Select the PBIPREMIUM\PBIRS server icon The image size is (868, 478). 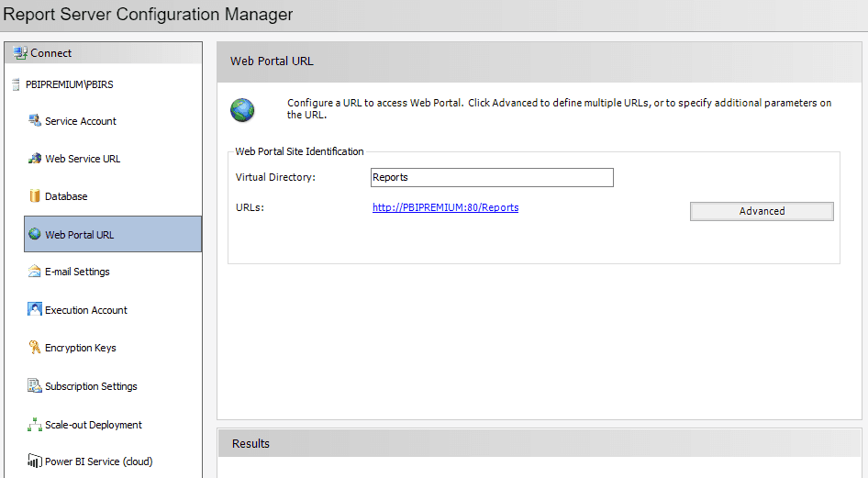(16, 84)
